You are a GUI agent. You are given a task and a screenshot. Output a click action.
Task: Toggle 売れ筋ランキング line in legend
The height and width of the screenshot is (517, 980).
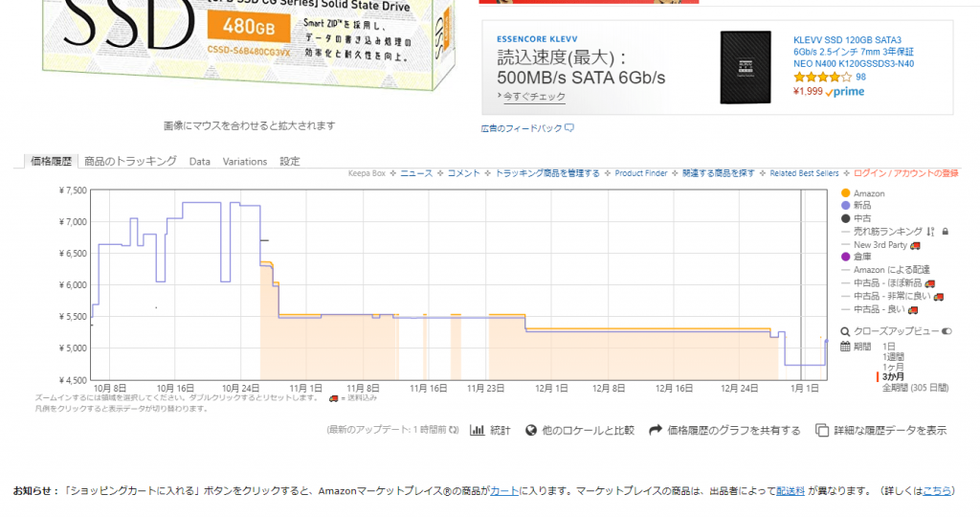(x=882, y=232)
